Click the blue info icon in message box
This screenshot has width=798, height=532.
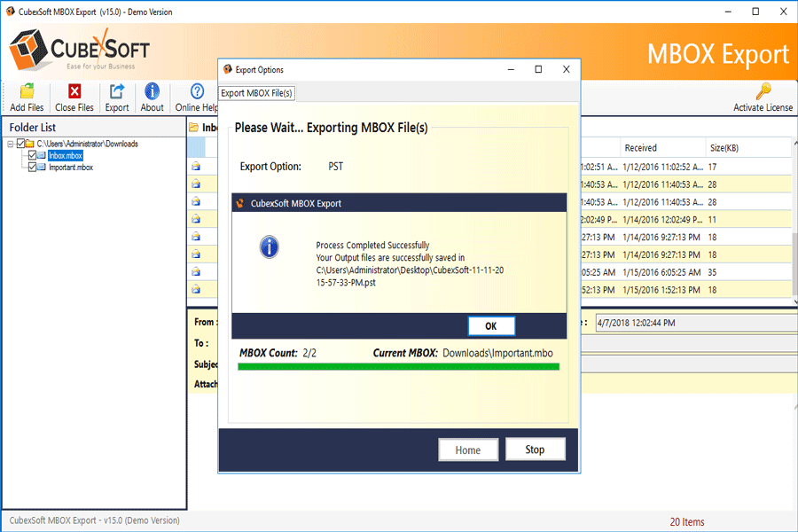(270, 246)
